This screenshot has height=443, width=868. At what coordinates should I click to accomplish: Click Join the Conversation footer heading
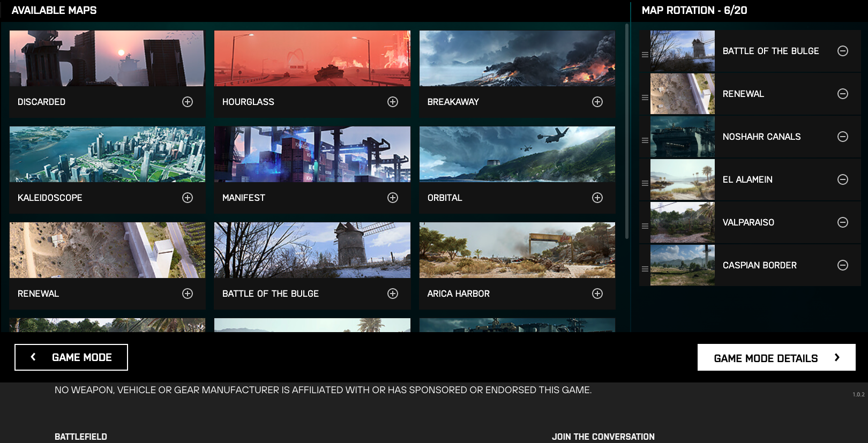(603, 437)
